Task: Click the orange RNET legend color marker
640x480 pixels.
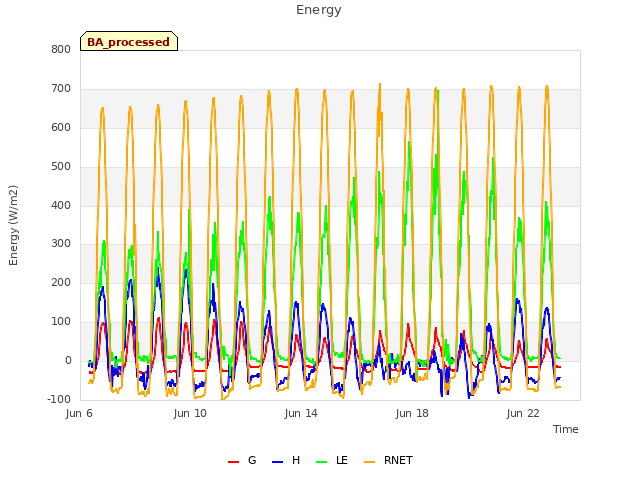Action: click(369, 462)
